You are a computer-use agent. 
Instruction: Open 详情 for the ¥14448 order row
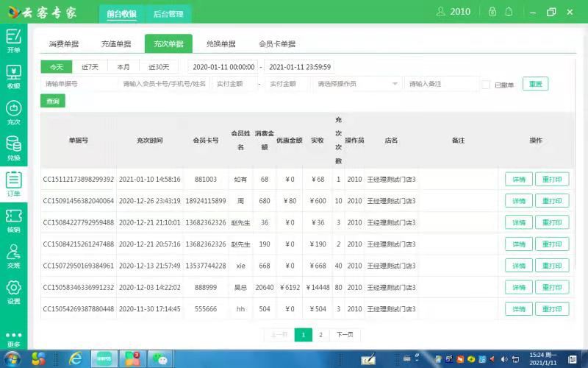tap(519, 287)
